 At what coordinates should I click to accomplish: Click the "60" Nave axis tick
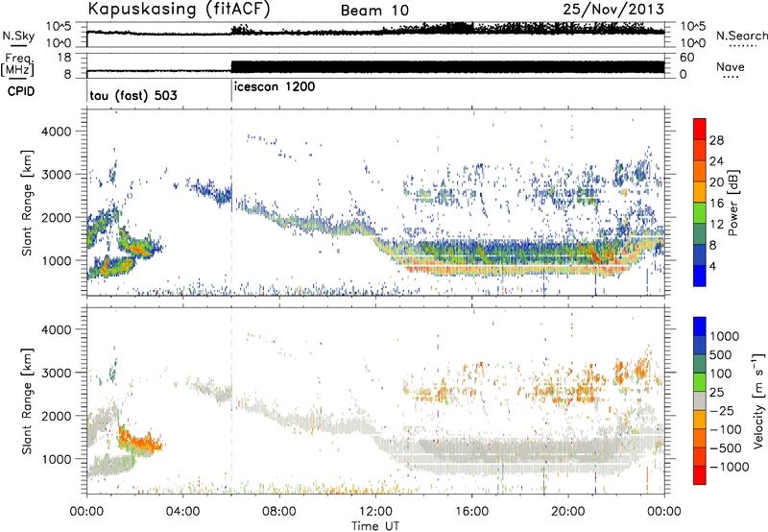coord(686,58)
